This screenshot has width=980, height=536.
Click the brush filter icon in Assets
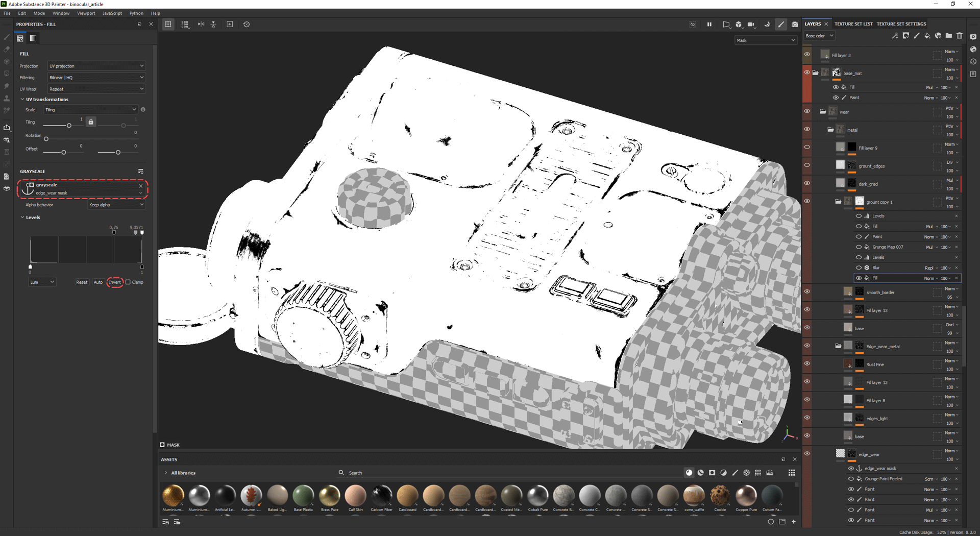735,473
